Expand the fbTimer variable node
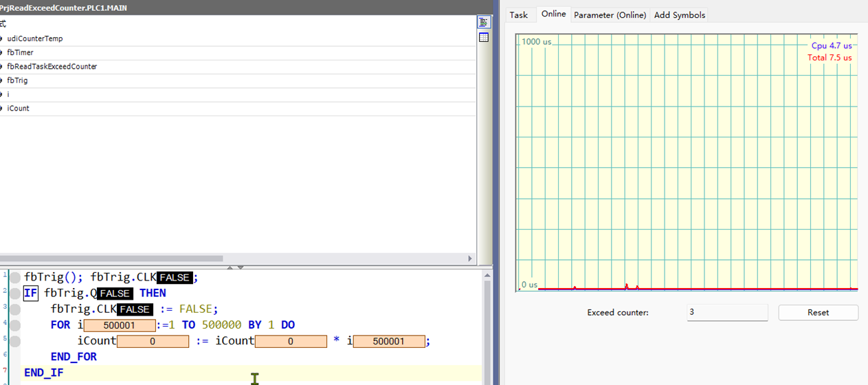 (x=2, y=53)
